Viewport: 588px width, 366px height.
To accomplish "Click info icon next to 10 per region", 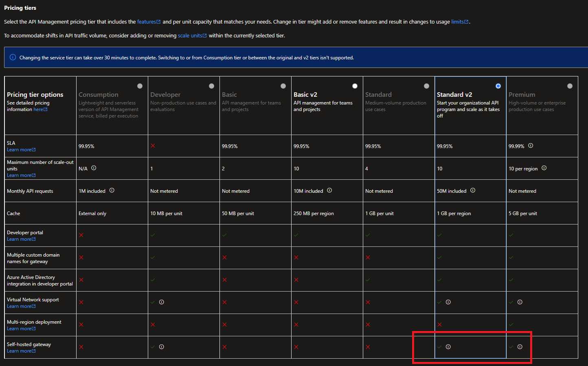I will (544, 168).
